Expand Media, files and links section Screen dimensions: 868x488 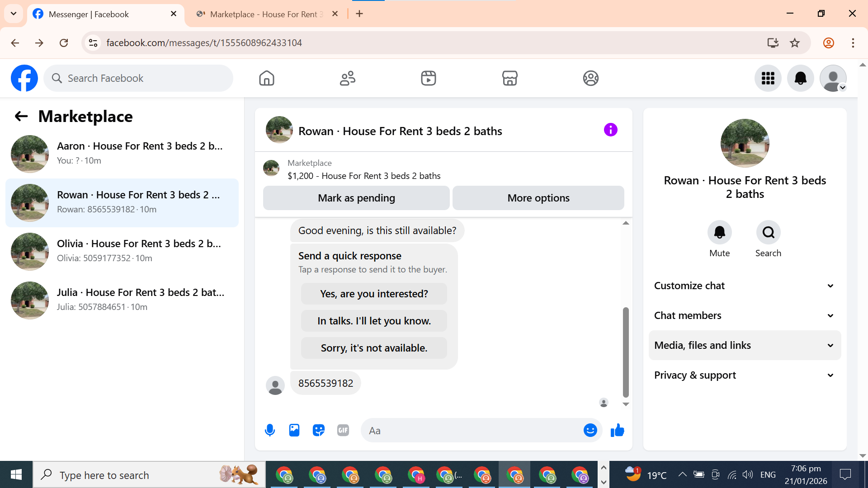click(745, 345)
